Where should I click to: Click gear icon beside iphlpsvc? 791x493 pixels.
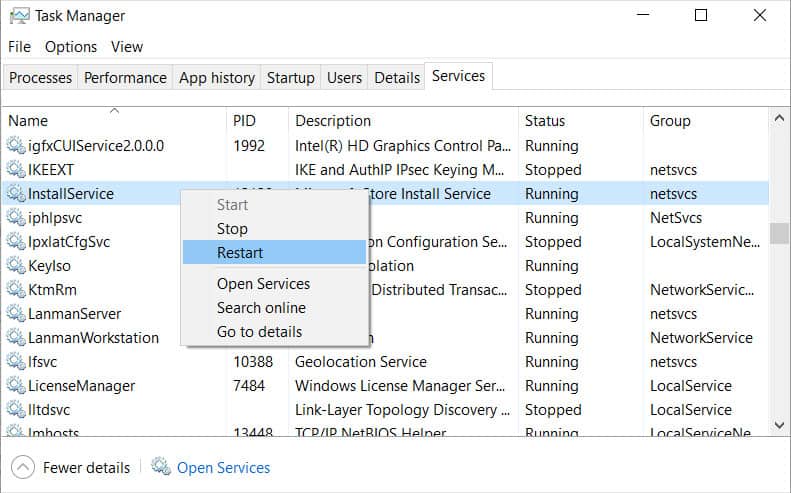pos(16,217)
